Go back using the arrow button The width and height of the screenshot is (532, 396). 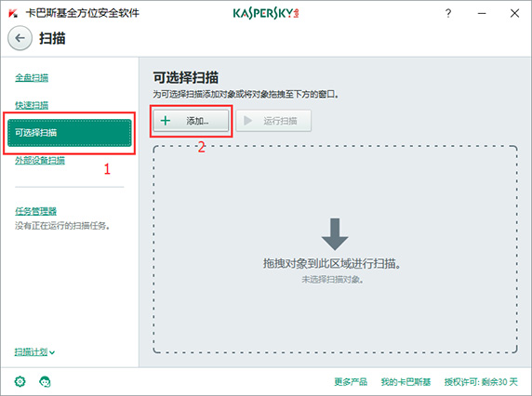(20, 38)
